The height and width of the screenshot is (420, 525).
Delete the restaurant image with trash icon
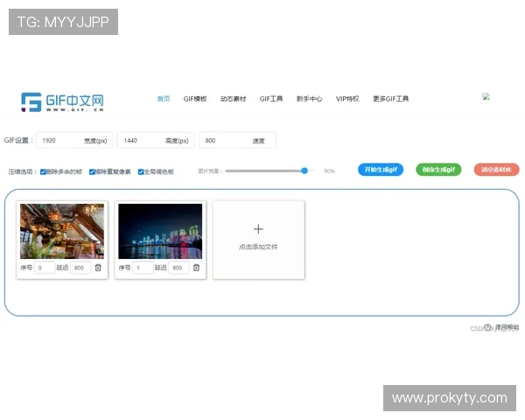pos(98,268)
